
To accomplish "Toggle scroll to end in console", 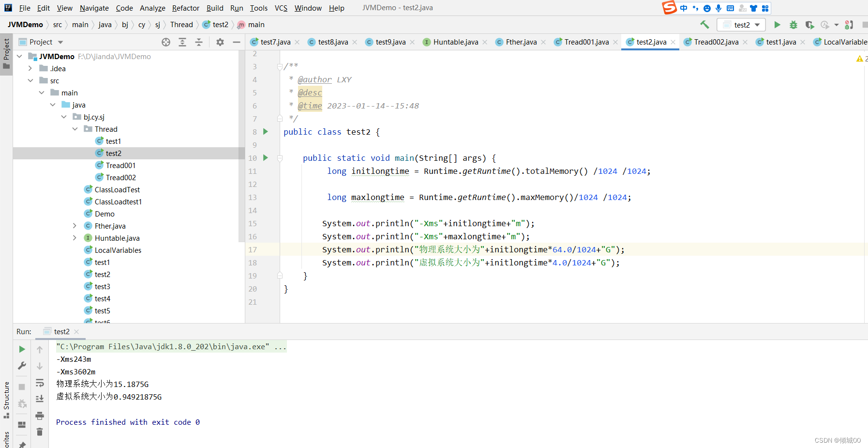I will point(40,399).
